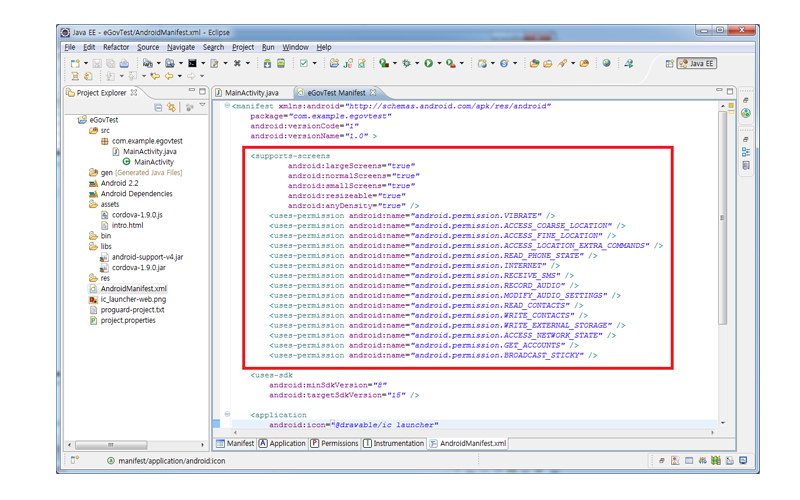Open the Refactor menu
The image size is (800, 500).
115,47
